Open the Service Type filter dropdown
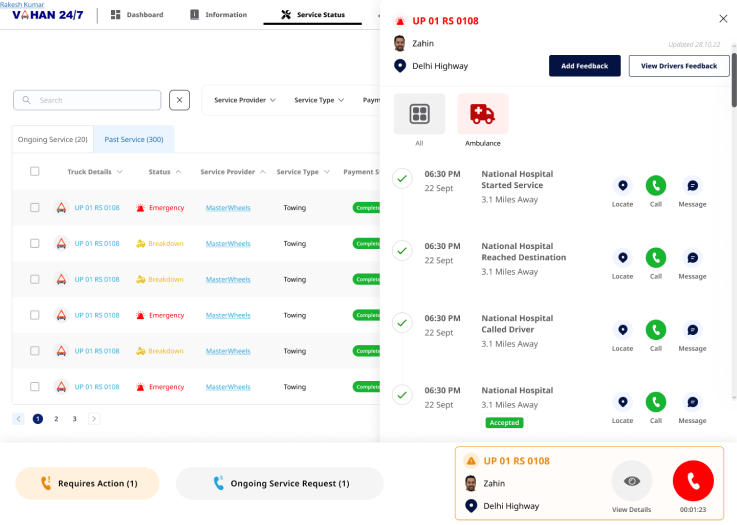The height and width of the screenshot is (525, 737). coord(319,100)
